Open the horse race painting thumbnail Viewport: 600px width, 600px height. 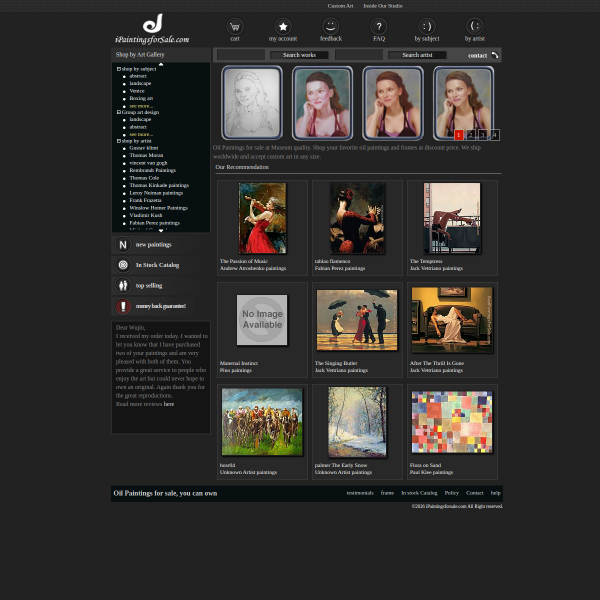tap(262, 422)
